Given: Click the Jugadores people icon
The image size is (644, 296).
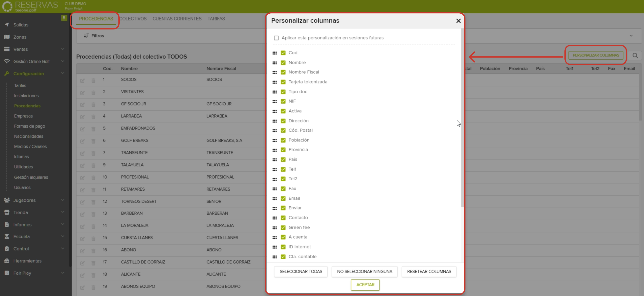Looking at the screenshot, I should click(7, 200).
